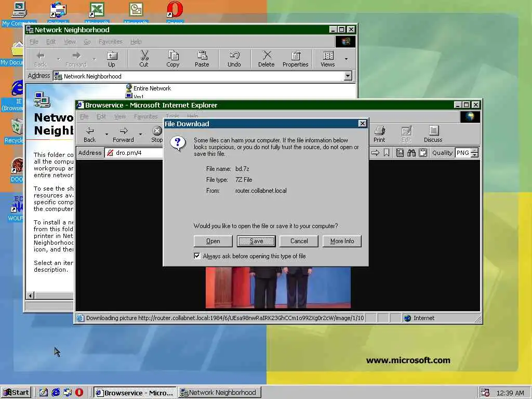
Task: Switch to Network Neighborhood via taskbar button
Action: tap(220, 393)
